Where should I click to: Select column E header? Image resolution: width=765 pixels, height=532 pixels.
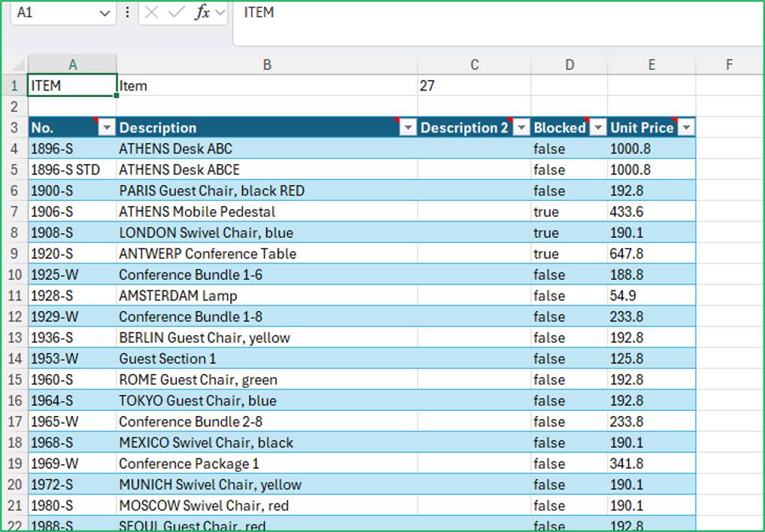point(651,65)
